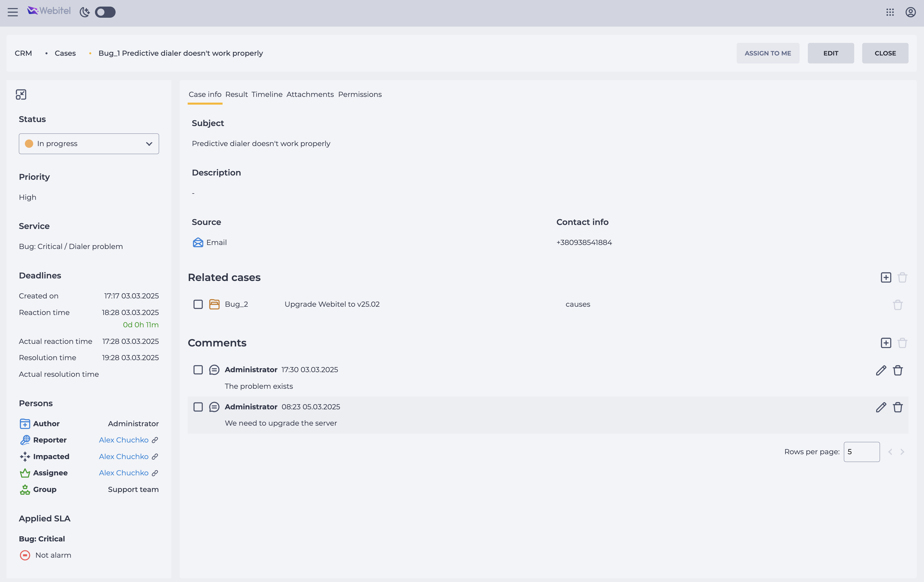This screenshot has width=924, height=582.
Task: Edit the comment 'The problem exists'
Action: (x=881, y=370)
